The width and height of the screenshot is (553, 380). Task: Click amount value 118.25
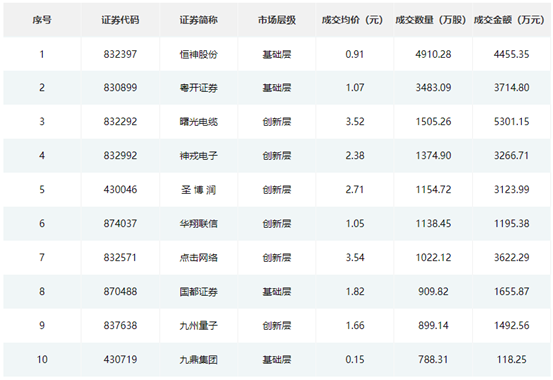[512, 360]
